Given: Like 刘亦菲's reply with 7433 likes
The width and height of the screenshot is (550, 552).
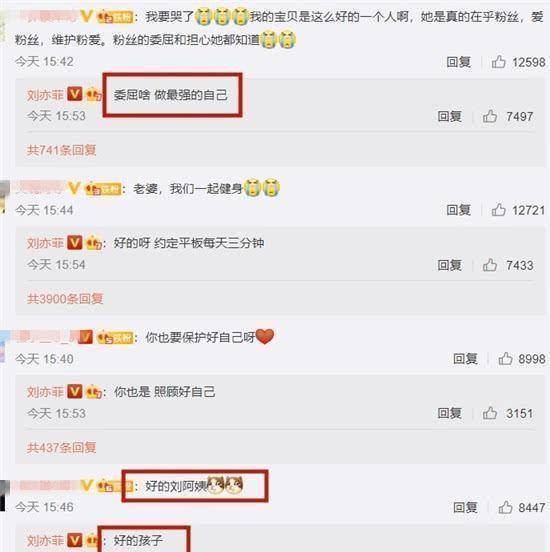Looking at the screenshot, I should [x=490, y=265].
